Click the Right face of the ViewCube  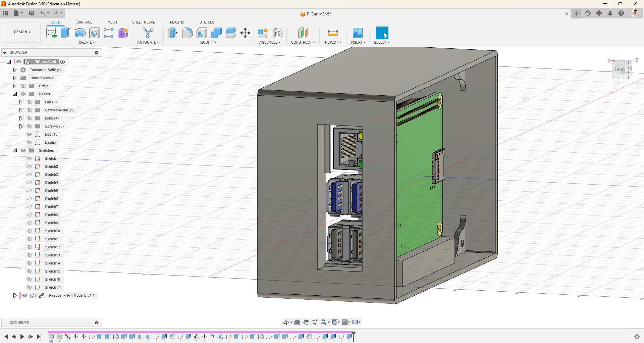[620, 69]
